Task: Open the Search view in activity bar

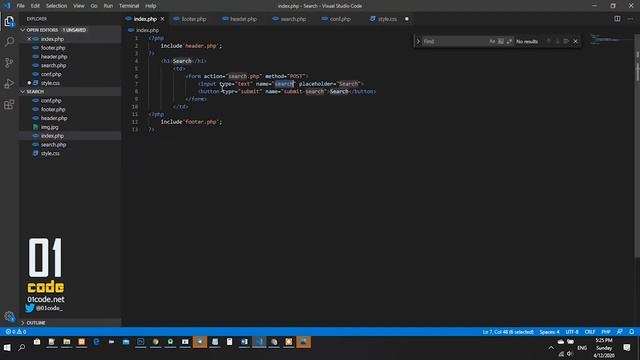Action: (x=9, y=42)
